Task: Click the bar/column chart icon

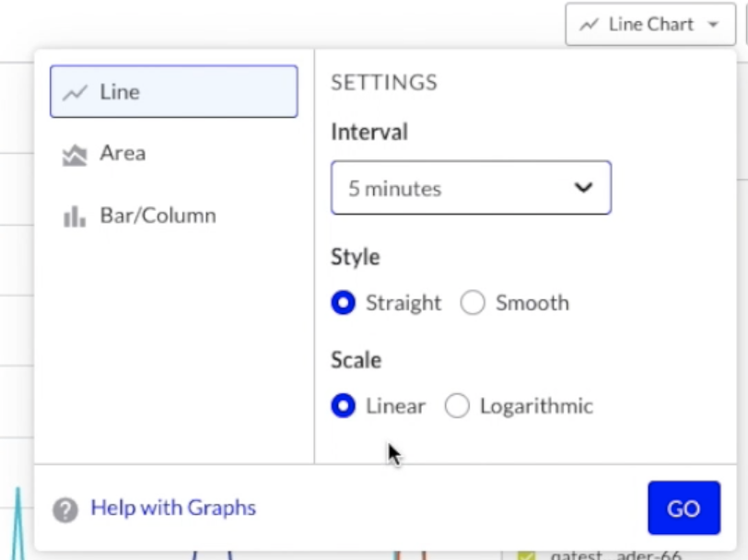Action: point(75,216)
